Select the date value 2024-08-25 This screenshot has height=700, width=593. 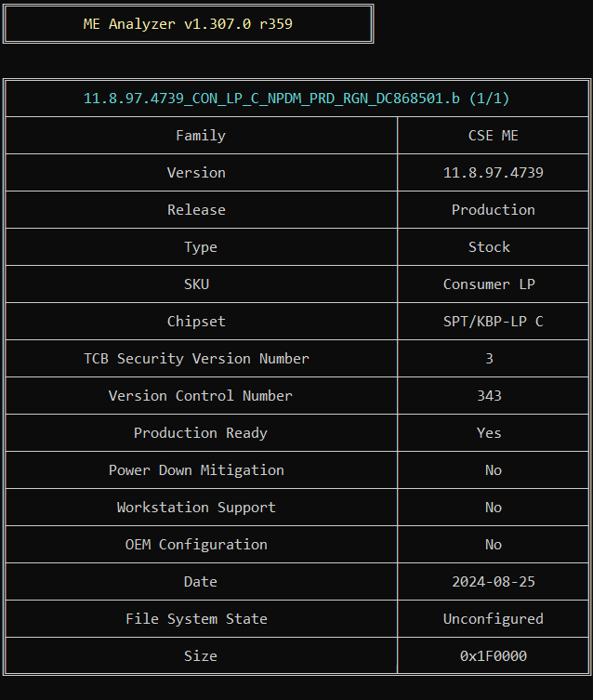tap(494, 582)
